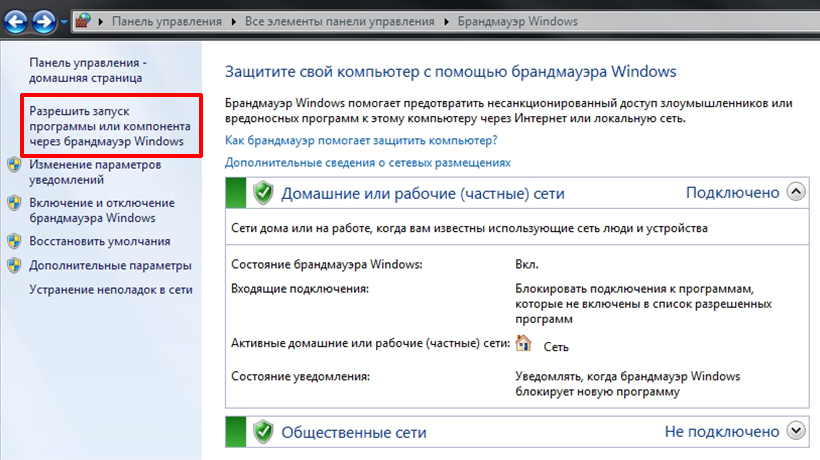Expand arrow before 'Панель управления' breadcrumb

click(x=100, y=21)
